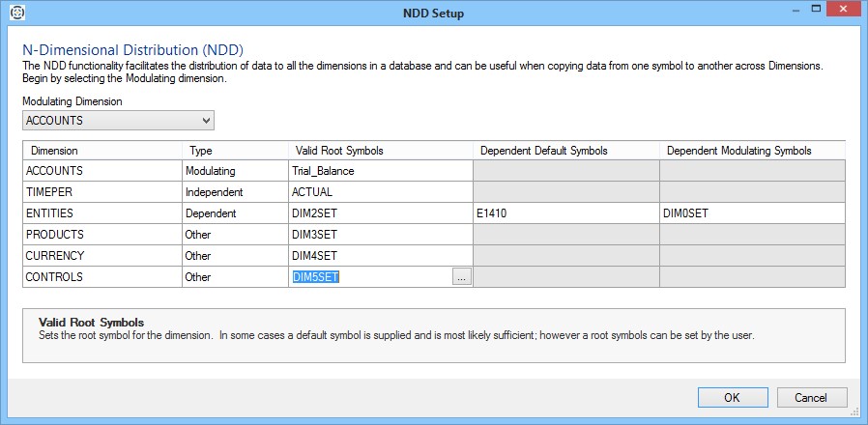The height and width of the screenshot is (425, 868).
Task: Click the NDD Setup app icon in title bar
Action: coord(16,13)
